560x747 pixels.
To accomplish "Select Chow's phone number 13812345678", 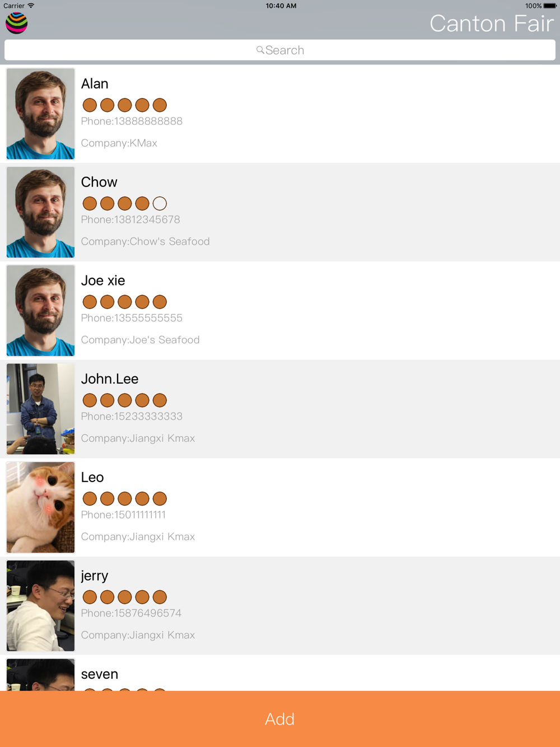I will point(130,220).
